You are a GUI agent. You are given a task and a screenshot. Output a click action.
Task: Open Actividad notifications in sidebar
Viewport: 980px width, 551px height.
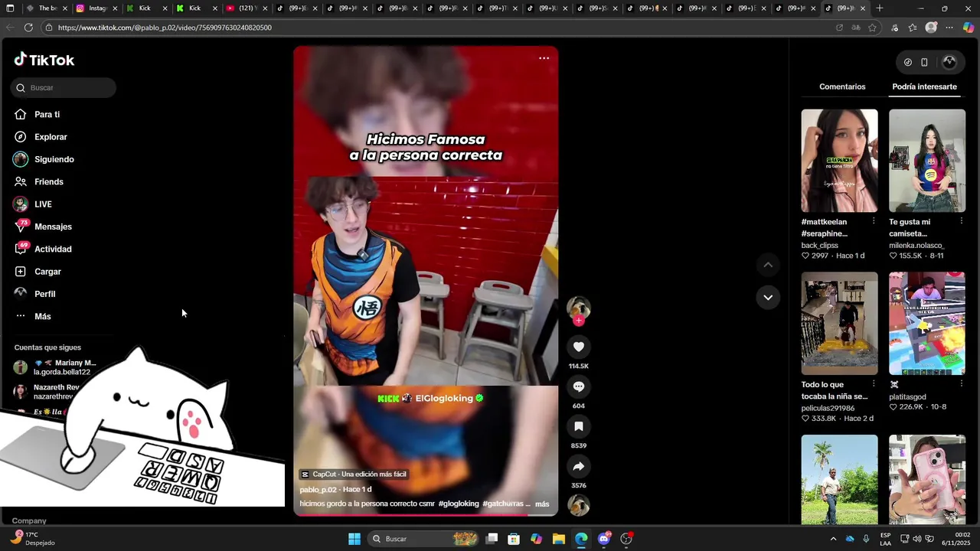click(x=53, y=249)
